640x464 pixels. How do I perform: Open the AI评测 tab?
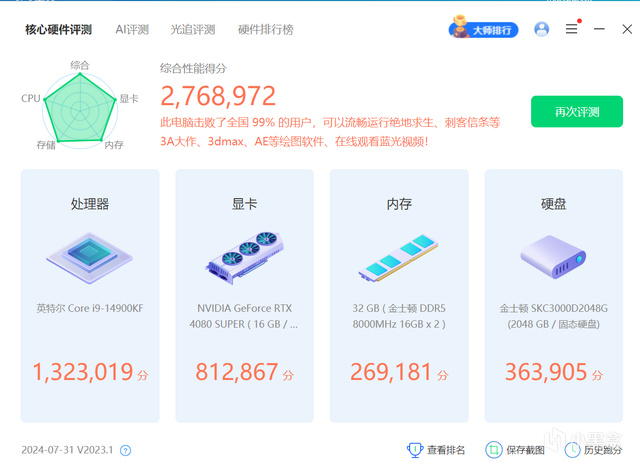point(132,29)
